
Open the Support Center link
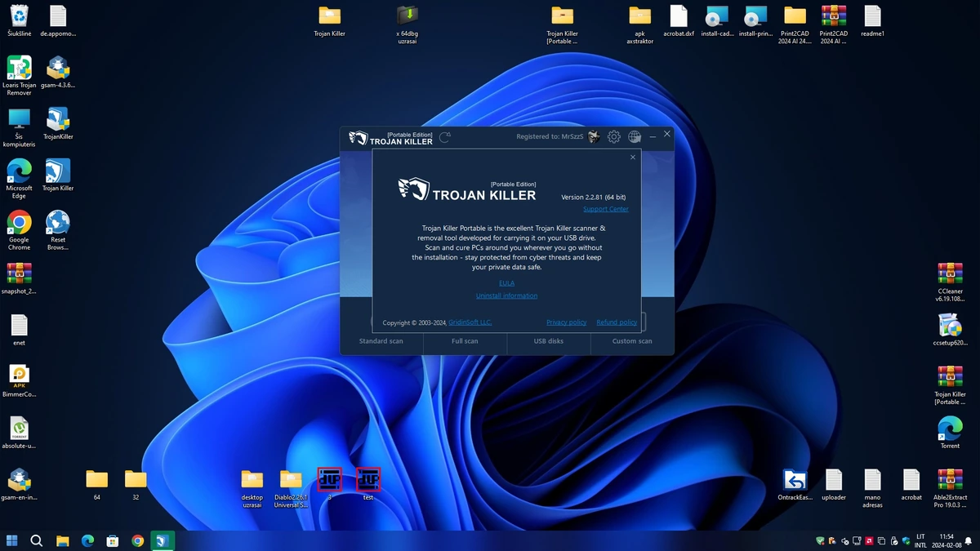[606, 209]
